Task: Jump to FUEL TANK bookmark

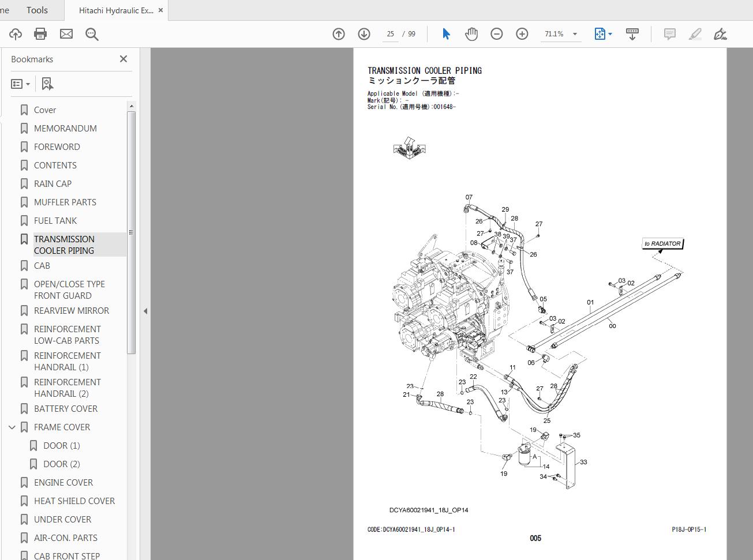Action: 55,221
